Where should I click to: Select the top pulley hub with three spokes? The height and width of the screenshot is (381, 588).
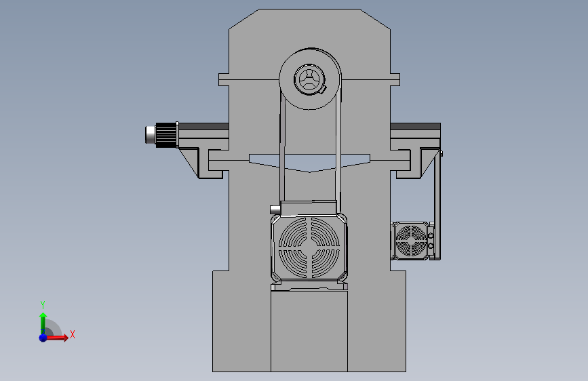coord(309,79)
